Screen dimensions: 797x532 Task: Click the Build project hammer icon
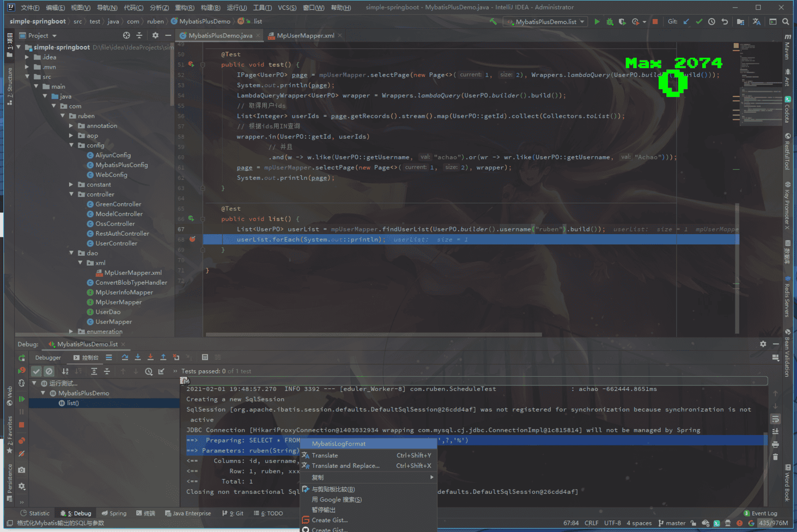click(x=493, y=22)
